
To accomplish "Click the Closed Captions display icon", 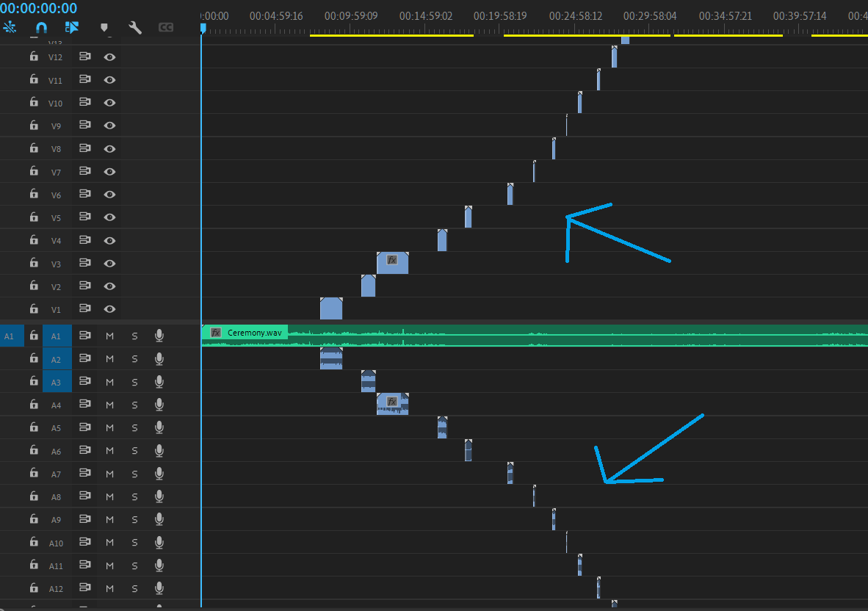I will click(x=165, y=27).
